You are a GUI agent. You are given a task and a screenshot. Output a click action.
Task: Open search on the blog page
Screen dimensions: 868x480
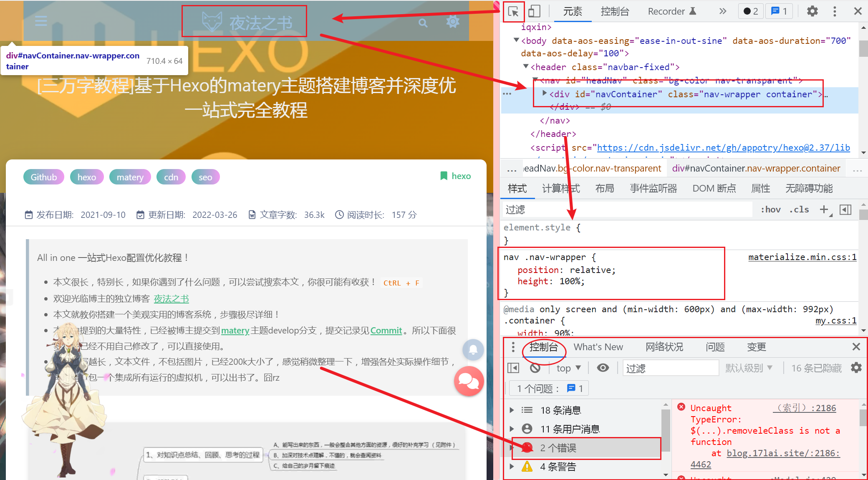coord(423,23)
